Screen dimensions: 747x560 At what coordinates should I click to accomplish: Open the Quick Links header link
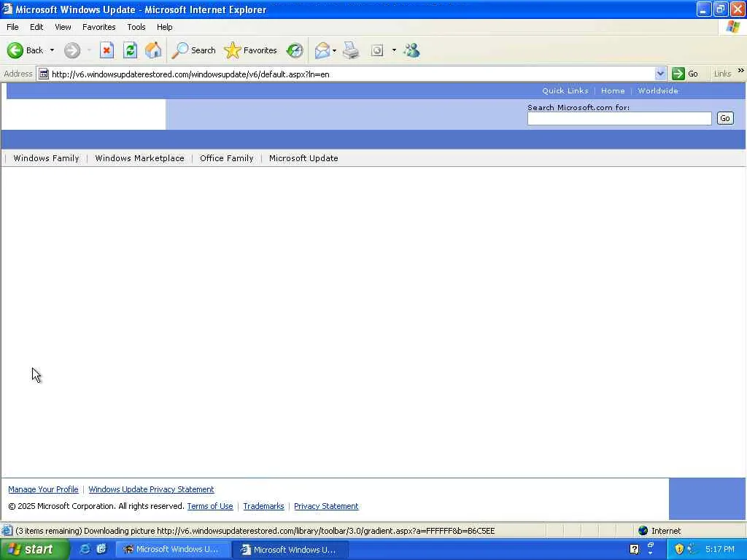(x=565, y=90)
